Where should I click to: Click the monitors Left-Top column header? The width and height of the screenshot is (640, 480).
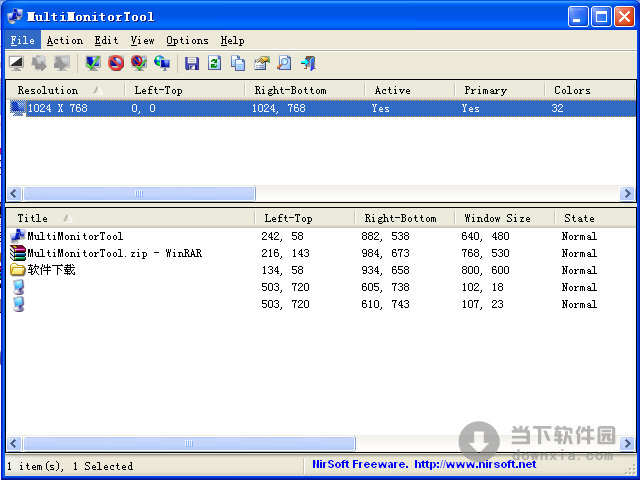[184, 90]
